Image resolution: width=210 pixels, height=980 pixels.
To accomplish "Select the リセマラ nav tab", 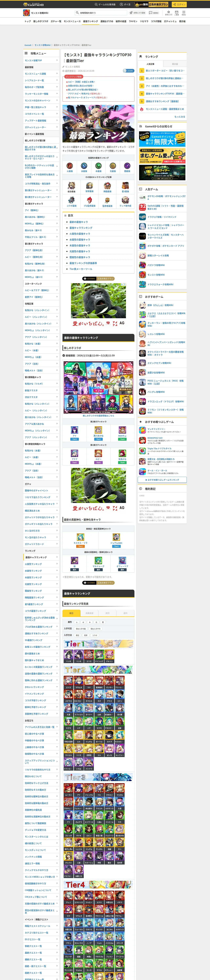I will tap(144, 21).
